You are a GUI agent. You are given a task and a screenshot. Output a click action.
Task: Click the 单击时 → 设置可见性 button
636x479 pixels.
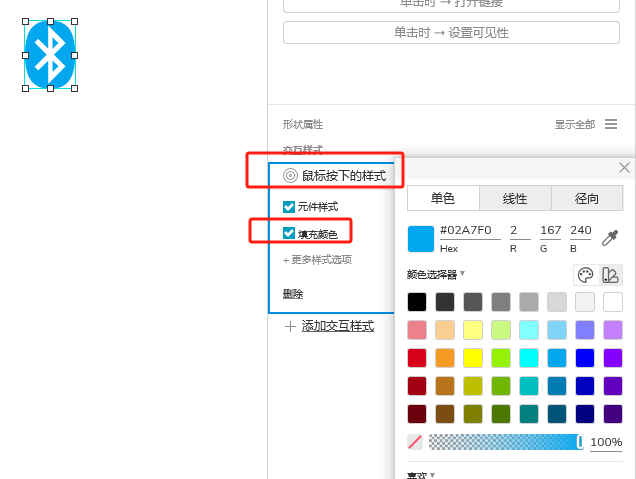(x=451, y=32)
